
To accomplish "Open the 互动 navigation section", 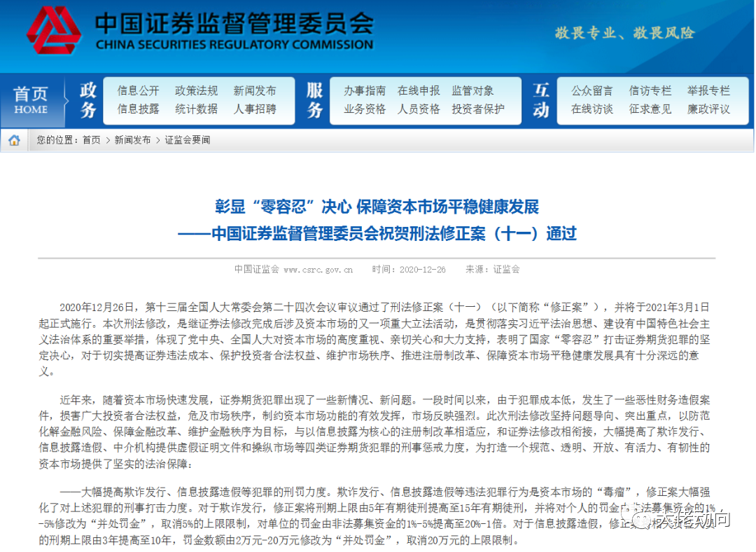I will pos(540,99).
